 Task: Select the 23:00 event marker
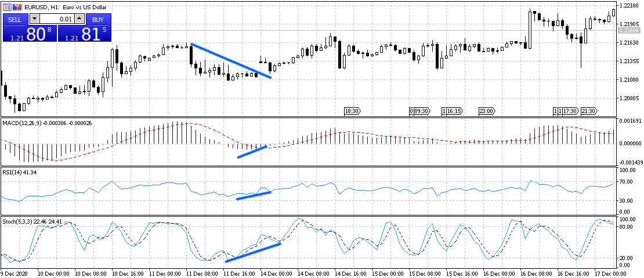486,111
